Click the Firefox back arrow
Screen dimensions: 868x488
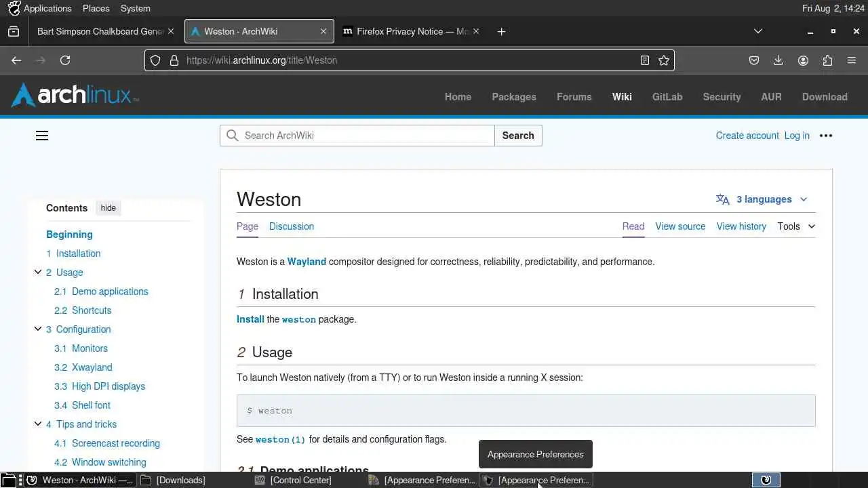pyautogui.click(x=16, y=60)
